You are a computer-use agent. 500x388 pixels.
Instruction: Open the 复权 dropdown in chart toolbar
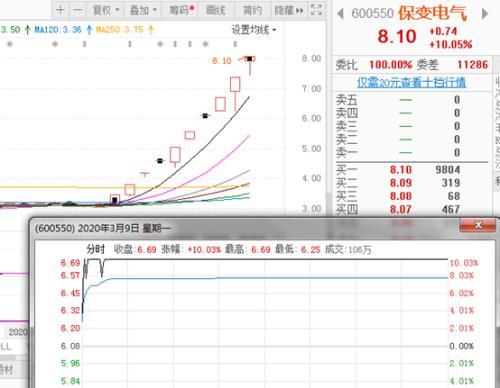coord(105,10)
